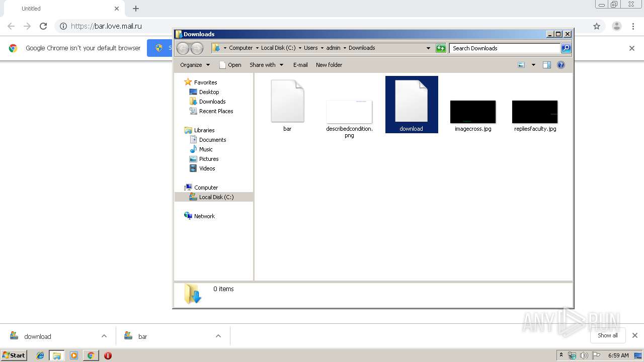Toggle the preview pane icon
The width and height of the screenshot is (644, 362).
point(547,65)
